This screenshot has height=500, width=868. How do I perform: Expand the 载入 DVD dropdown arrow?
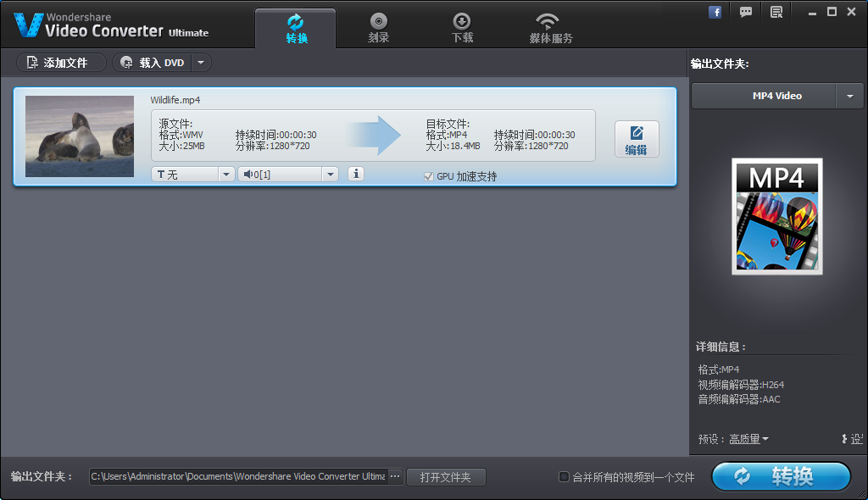point(201,63)
